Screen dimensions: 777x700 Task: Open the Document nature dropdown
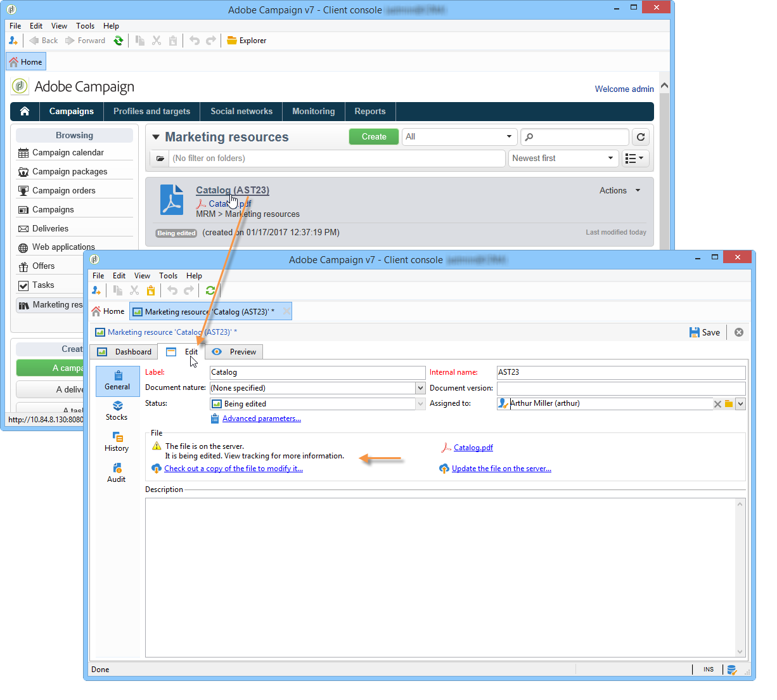420,388
